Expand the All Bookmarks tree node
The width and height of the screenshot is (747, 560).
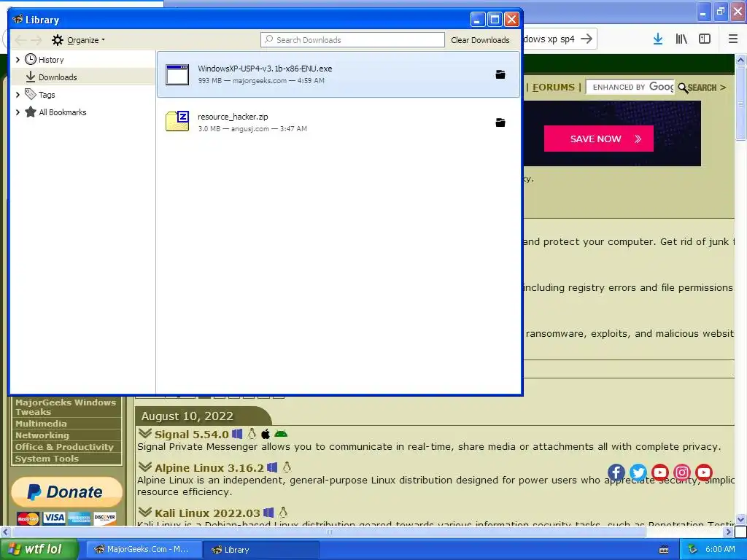[18, 112]
